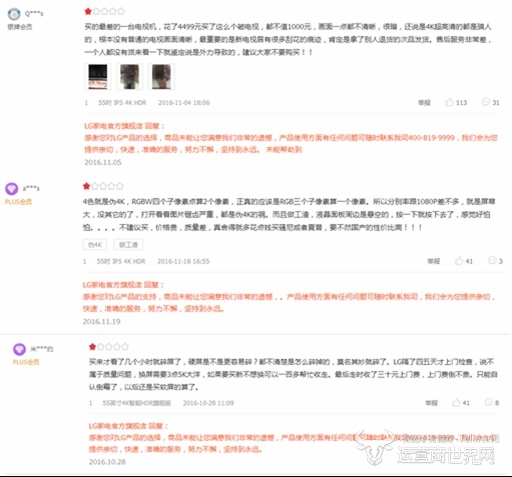Click the avatar of user Q***s
Image resolution: width=512 pixels, height=477 pixels.
(x=14, y=14)
